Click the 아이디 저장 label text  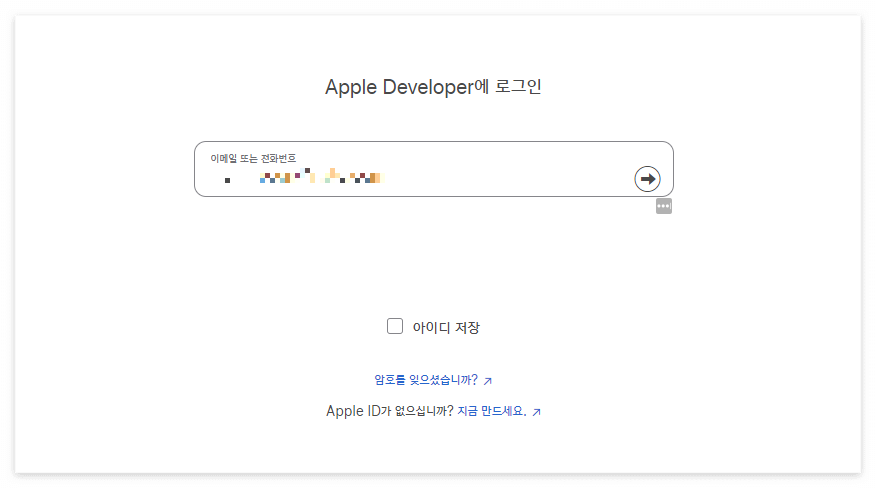tap(446, 327)
